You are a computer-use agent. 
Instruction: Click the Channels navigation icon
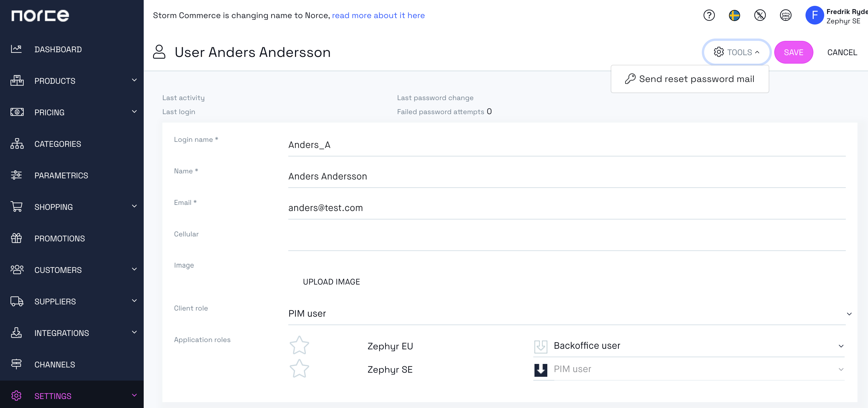(16, 364)
